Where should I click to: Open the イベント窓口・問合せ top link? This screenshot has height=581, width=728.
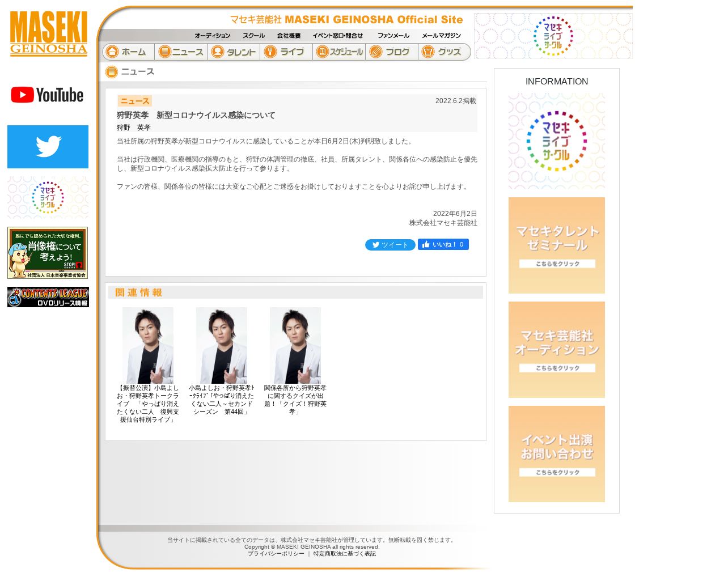pyautogui.click(x=338, y=36)
